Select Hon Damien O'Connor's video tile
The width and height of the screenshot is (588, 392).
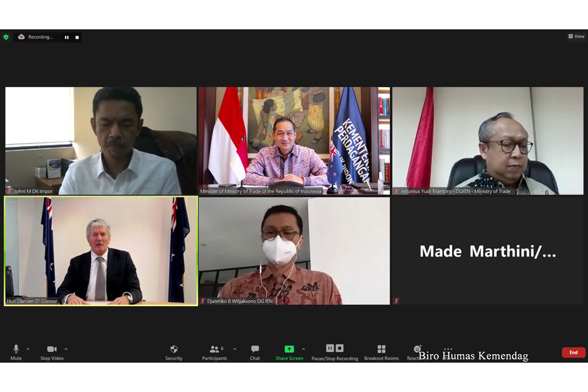101,251
